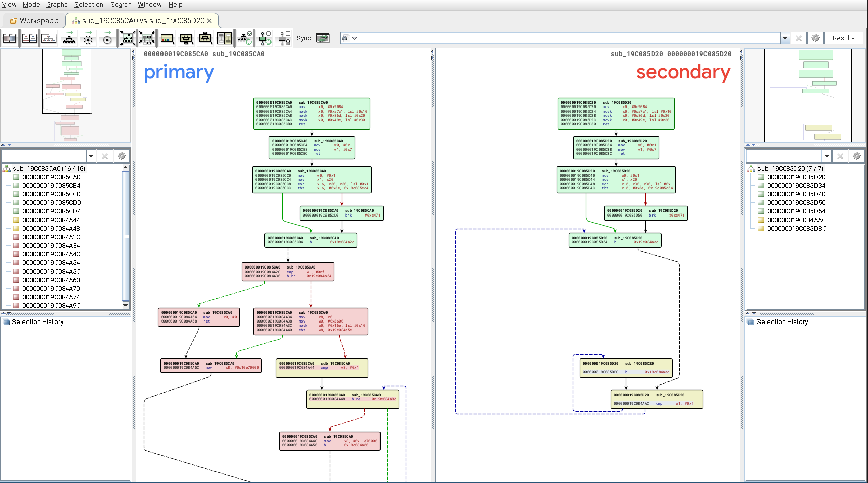The width and height of the screenshot is (868, 483).
Task: Open the primary node filter dropdown
Action: (x=91, y=156)
